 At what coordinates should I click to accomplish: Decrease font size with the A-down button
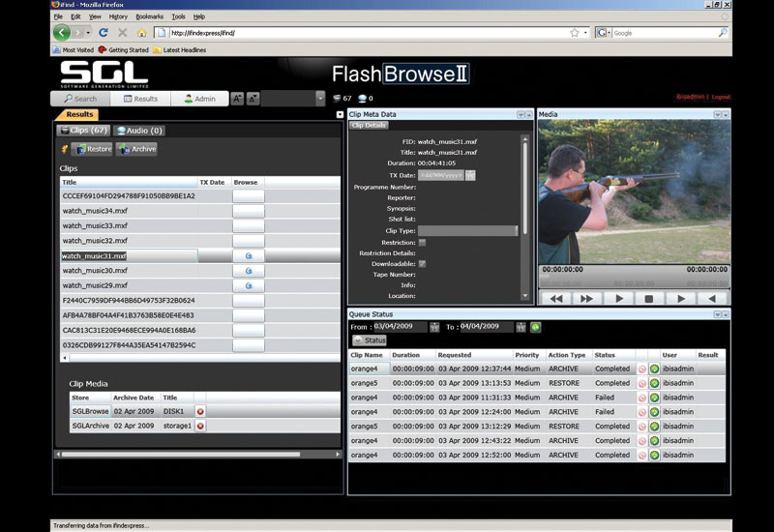pos(253,99)
